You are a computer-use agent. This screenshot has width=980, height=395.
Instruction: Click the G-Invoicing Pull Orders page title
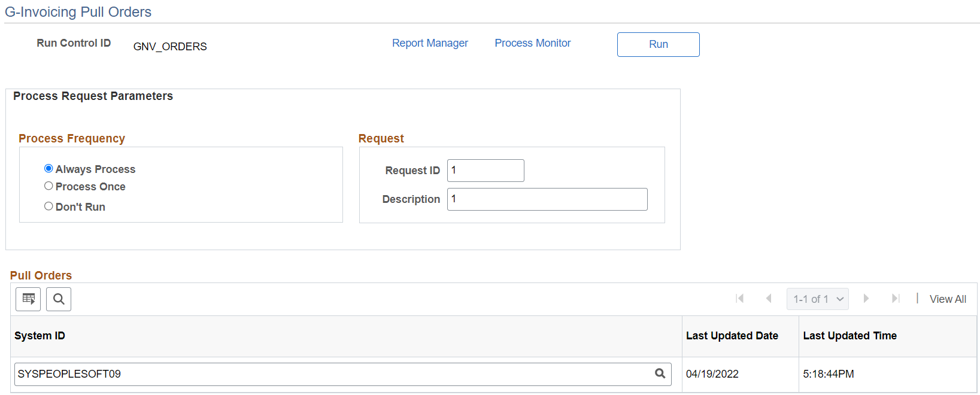78,12
